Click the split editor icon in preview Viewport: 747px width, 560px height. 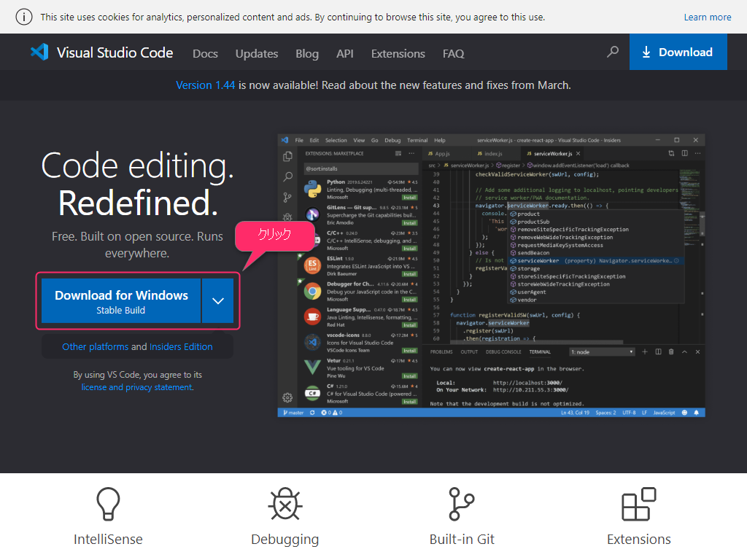684,153
